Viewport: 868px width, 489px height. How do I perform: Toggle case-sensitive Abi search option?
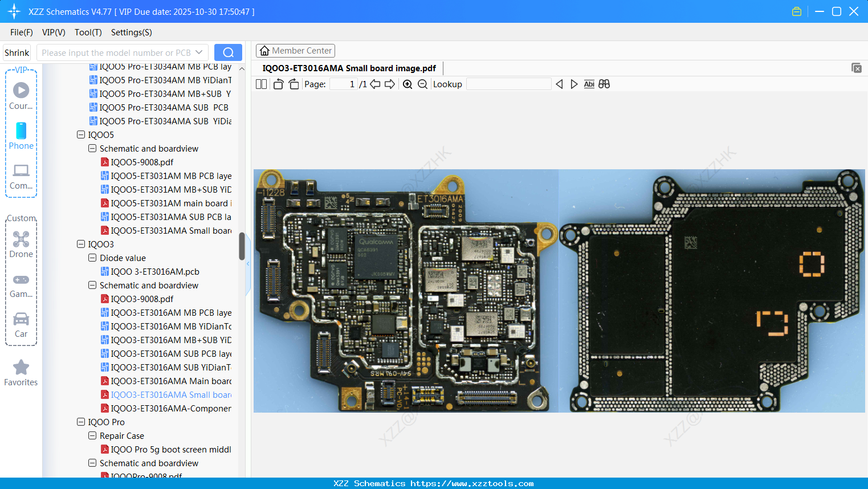589,84
